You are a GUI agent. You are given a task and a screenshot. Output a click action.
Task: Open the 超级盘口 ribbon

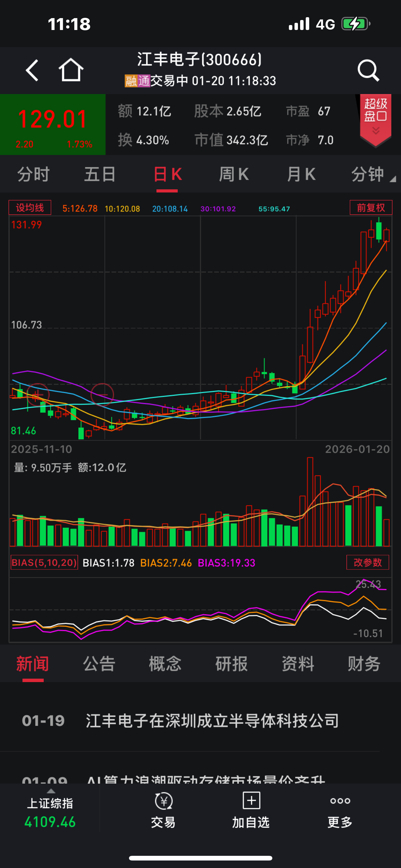pos(375,120)
